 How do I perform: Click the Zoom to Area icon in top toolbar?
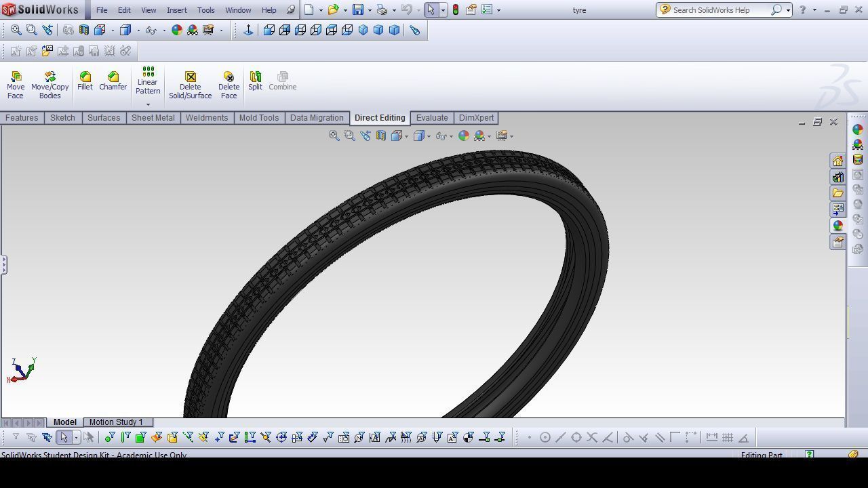(x=31, y=30)
